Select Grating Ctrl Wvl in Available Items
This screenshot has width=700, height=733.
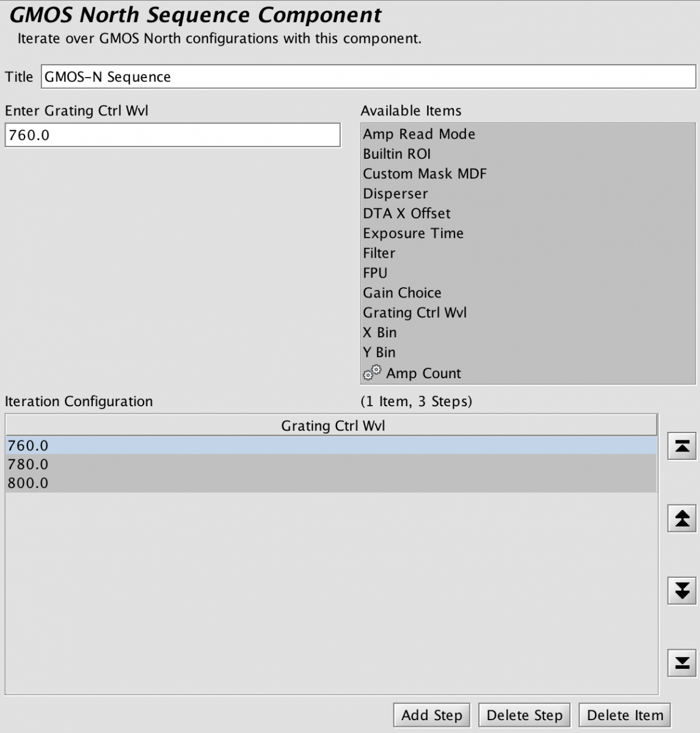[528, 313]
